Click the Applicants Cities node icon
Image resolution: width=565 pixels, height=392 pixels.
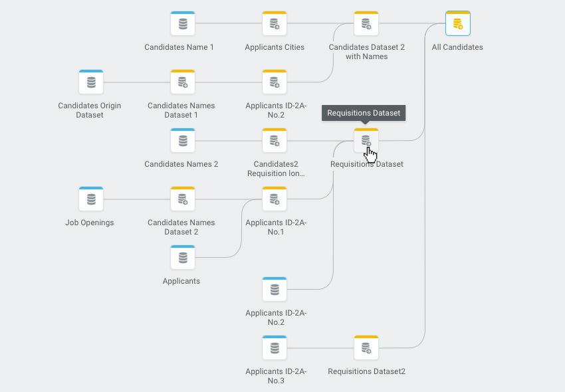point(275,24)
